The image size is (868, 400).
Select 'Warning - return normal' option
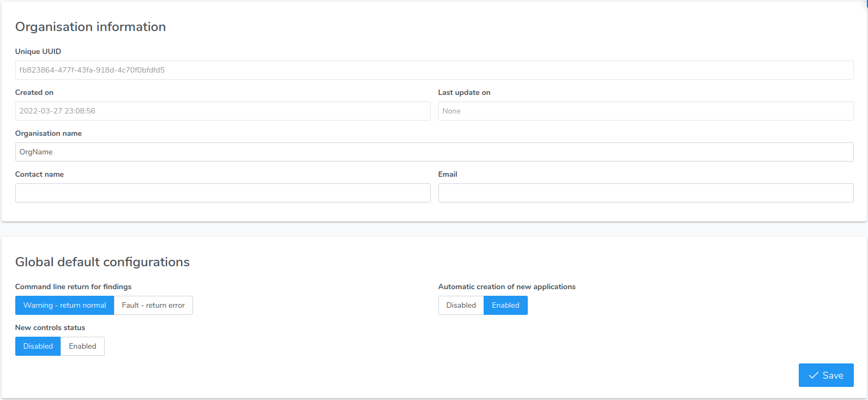coord(64,306)
